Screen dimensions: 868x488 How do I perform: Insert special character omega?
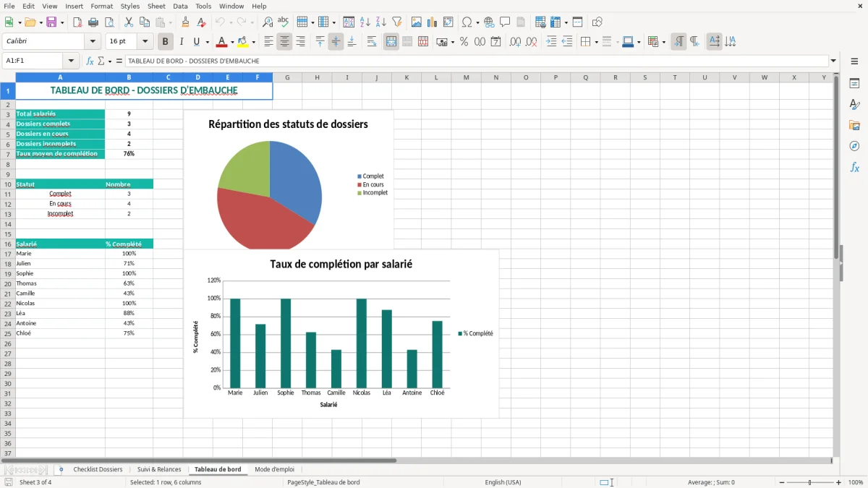467,22
